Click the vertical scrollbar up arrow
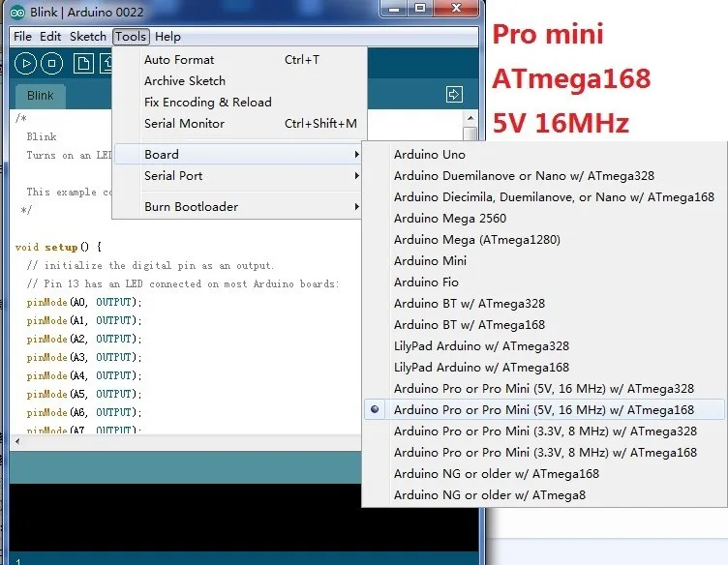The image size is (728, 565). tap(470, 118)
